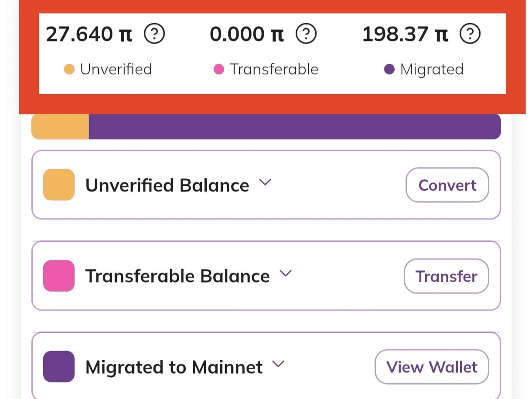Expand the Unverified Balance chevron
This screenshot has height=399, width=532.
tap(265, 182)
